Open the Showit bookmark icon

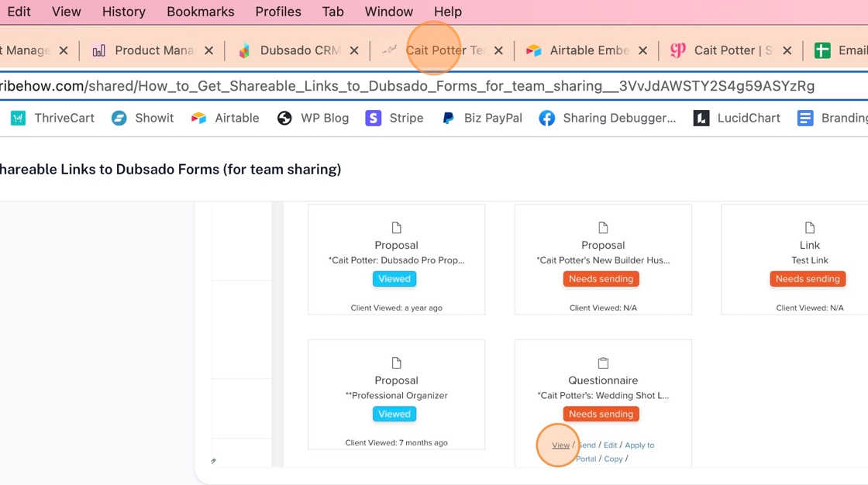[x=119, y=118]
